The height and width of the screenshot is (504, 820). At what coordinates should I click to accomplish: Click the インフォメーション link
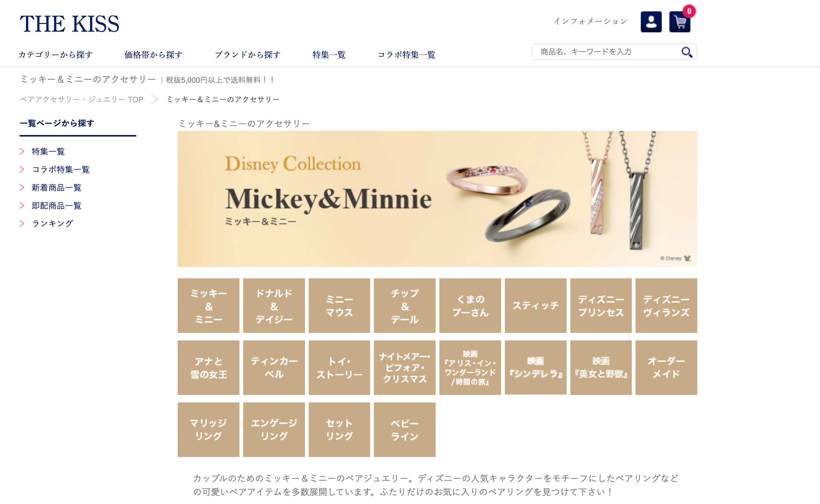[x=590, y=21]
